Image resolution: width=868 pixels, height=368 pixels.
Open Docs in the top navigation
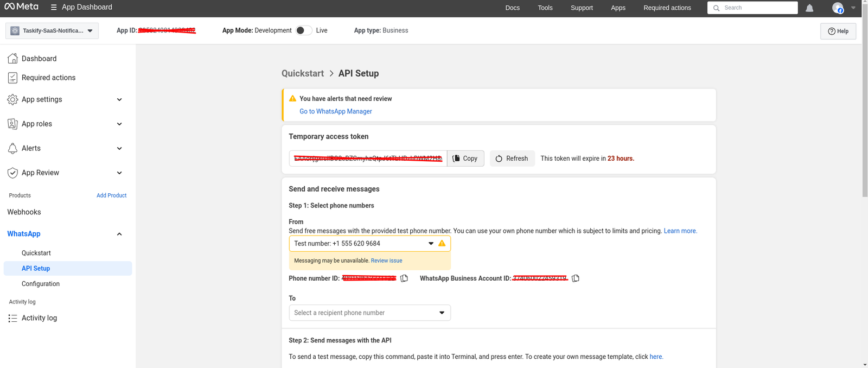point(512,8)
